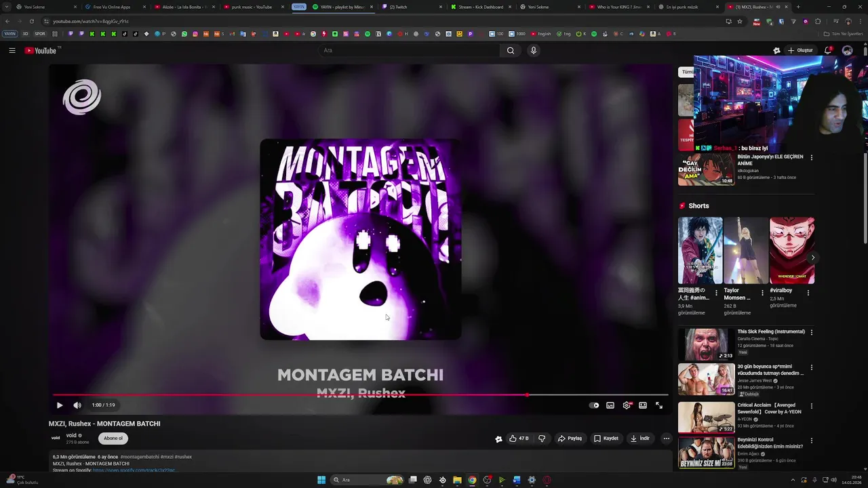
Task: Save the video with Kaydet
Action: click(606, 439)
